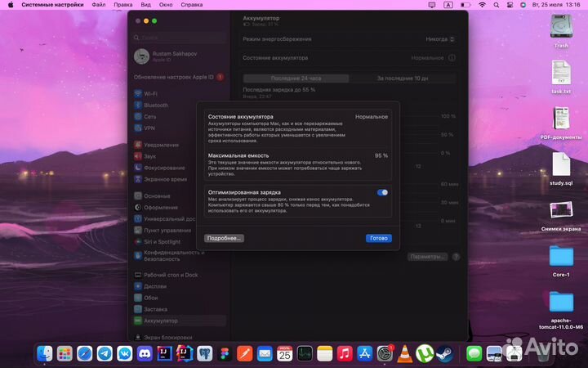This screenshot has height=368, width=588.
Task: Select Снимки экрана stack on desktop
Action: [561, 215]
